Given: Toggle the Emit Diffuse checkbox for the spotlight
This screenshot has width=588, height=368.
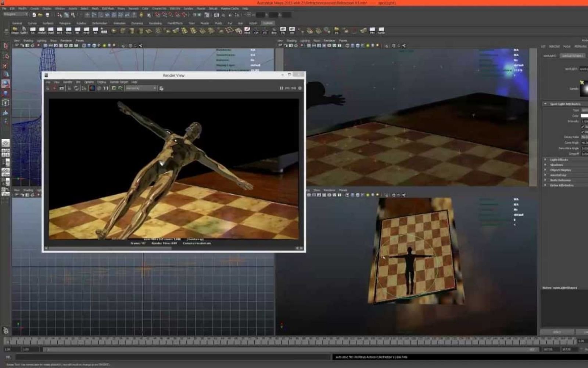Looking at the screenshot, I should (x=582, y=126).
